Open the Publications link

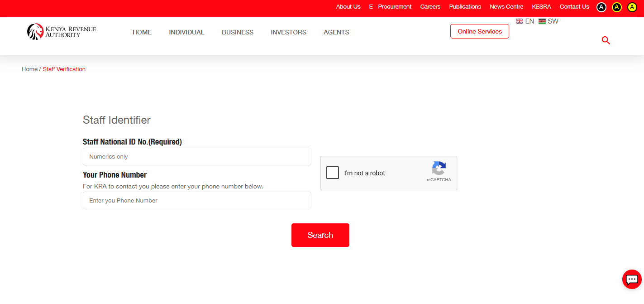(x=465, y=7)
